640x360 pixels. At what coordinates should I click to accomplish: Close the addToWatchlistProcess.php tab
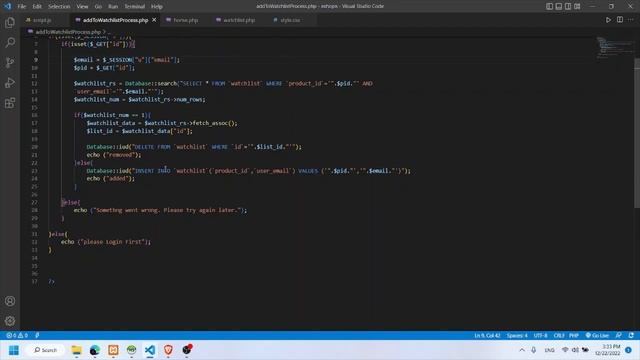pyautogui.click(x=154, y=20)
